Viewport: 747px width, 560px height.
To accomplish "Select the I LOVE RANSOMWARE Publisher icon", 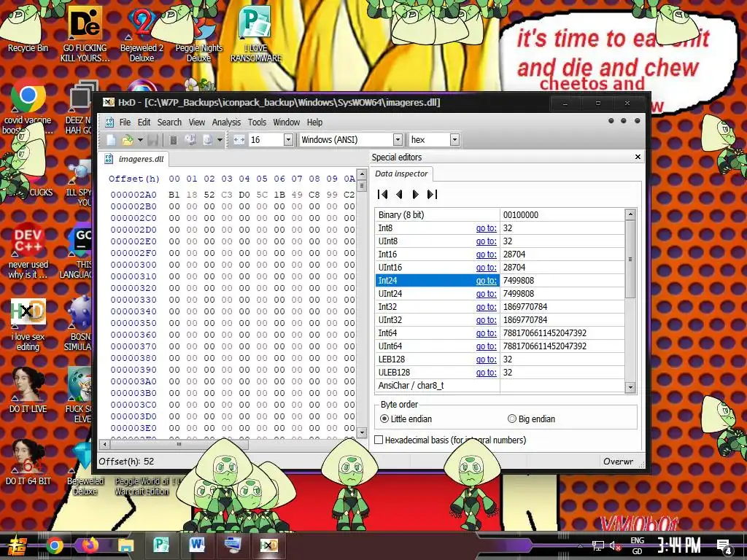I will [256, 34].
